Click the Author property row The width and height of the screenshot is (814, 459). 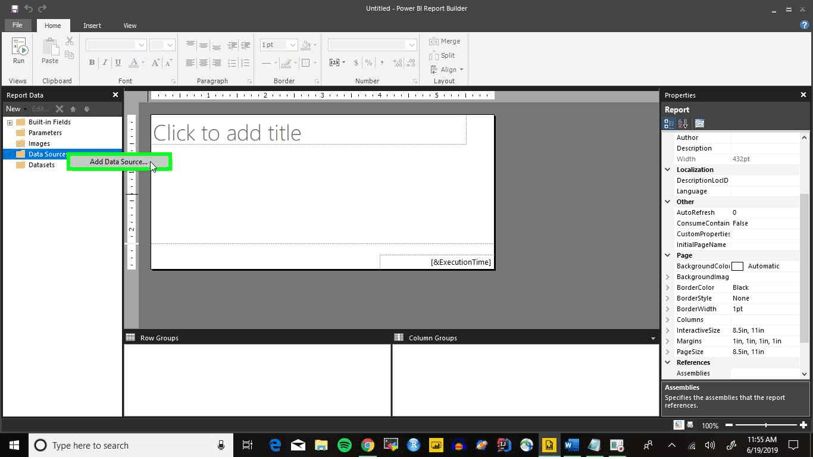click(732, 138)
